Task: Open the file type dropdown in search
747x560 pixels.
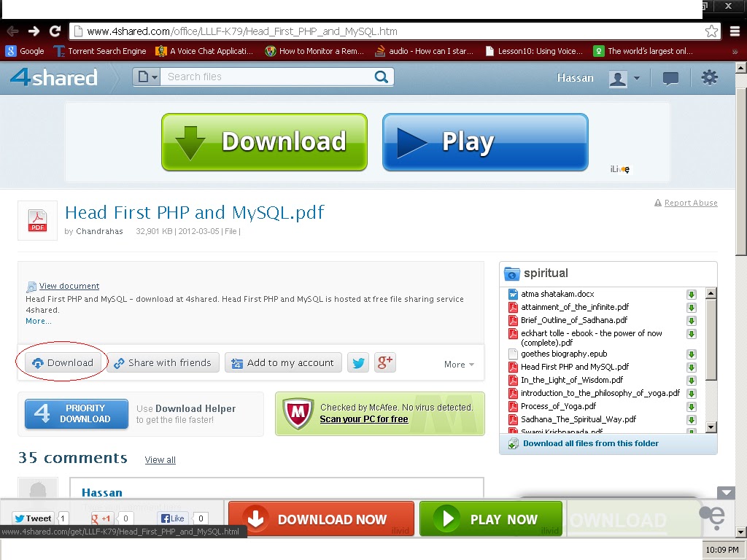Action: click(147, 77)
